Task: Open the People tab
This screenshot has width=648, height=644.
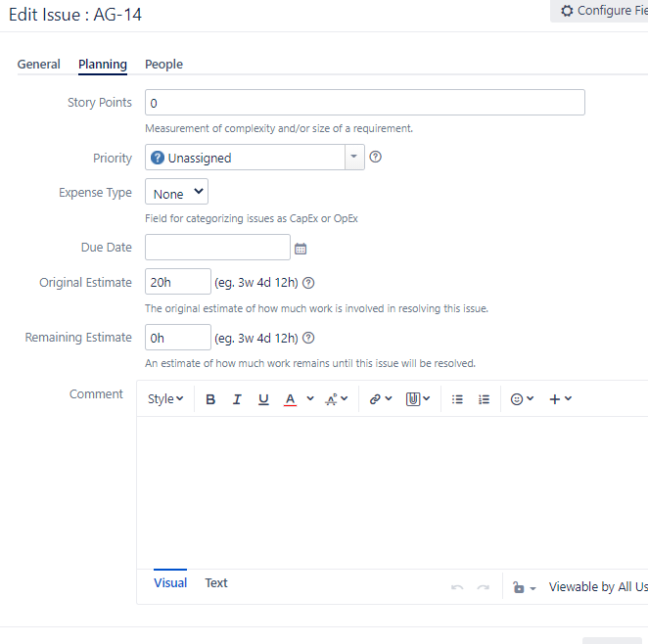Action: pyautogui.click(x=163, y=65)
